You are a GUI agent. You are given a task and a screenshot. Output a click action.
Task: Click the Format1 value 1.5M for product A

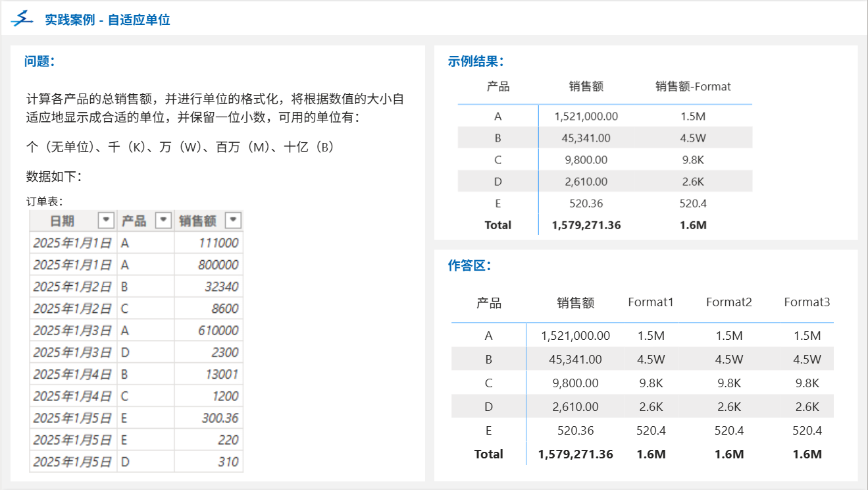[651, 335]
